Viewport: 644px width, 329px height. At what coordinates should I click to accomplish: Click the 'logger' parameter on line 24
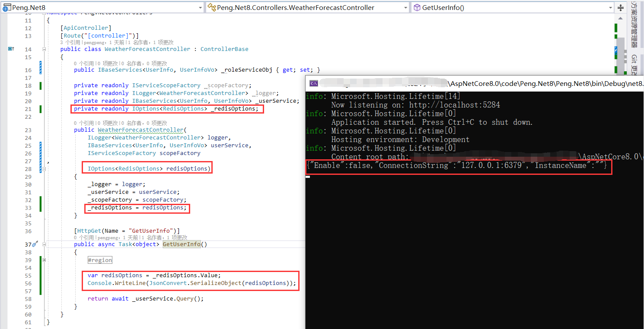[217, 138]
